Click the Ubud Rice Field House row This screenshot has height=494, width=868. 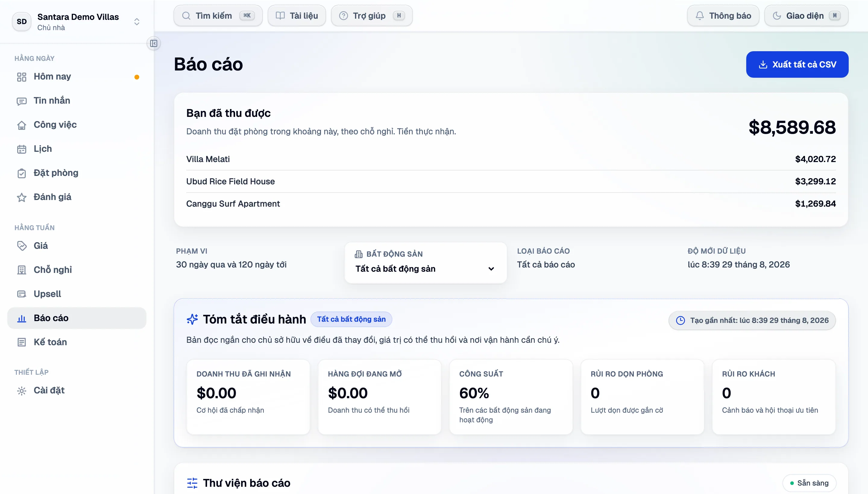(511, 182)
